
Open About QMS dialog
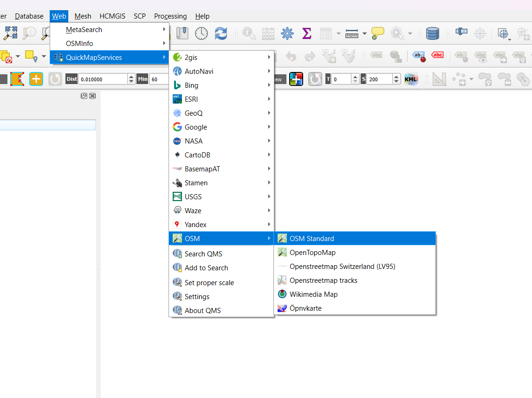pyautogui.click(x=221, y=311)
